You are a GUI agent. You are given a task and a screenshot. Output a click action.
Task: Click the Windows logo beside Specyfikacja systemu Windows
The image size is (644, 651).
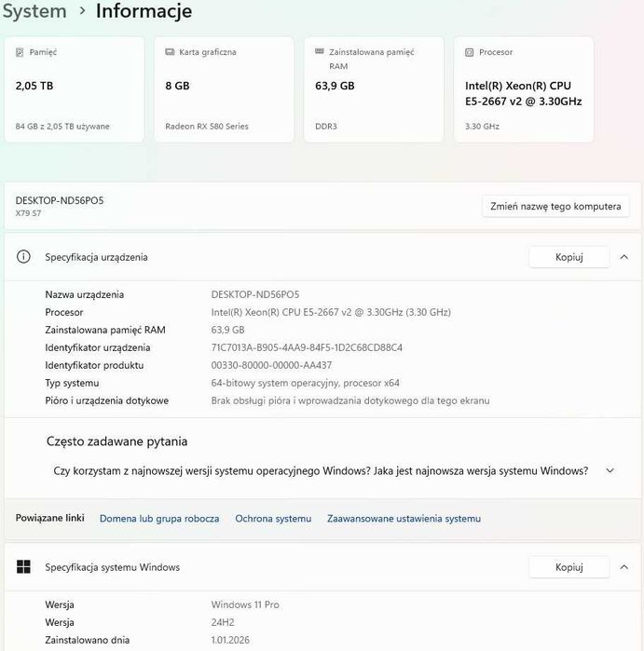tap(23, 567)
